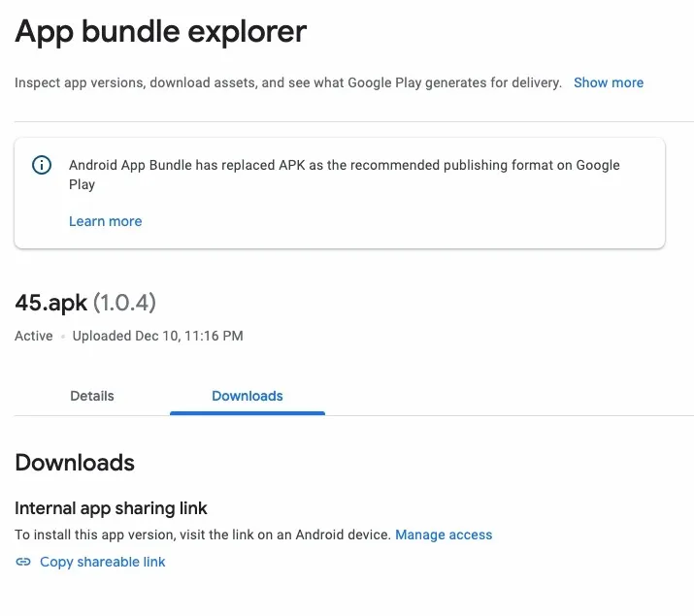The width and height of the screenshot is (694, 616).
Task: Click the Internal app sharing link heading
Action: point(111,508)
